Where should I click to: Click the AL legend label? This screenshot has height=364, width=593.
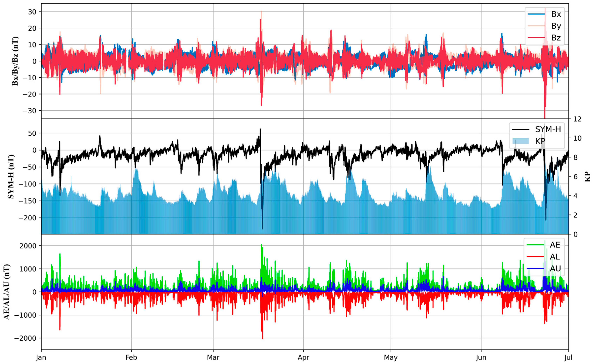pos(555,257)
